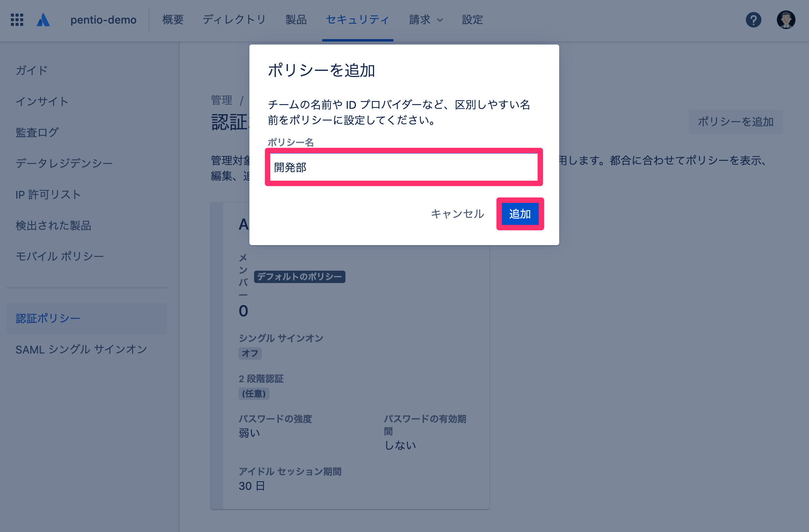809x532 pixels.
Task: Click the 弱い password strength value
Action: (x=249, y=433)
